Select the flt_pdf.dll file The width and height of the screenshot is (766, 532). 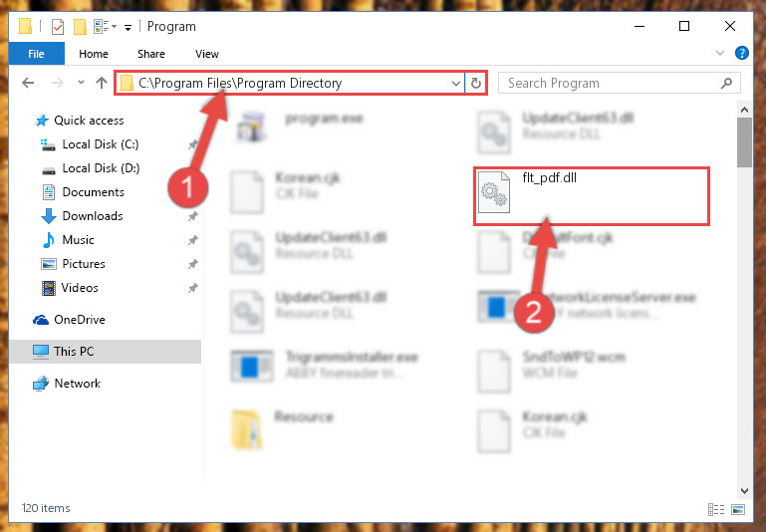pos(591,196)
